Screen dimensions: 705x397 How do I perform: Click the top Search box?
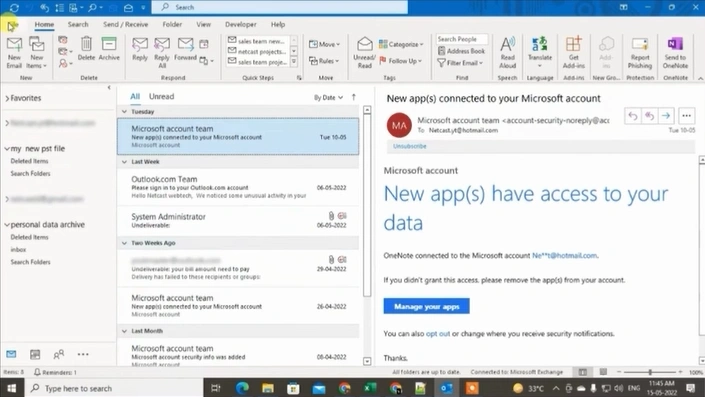(280, 7)
